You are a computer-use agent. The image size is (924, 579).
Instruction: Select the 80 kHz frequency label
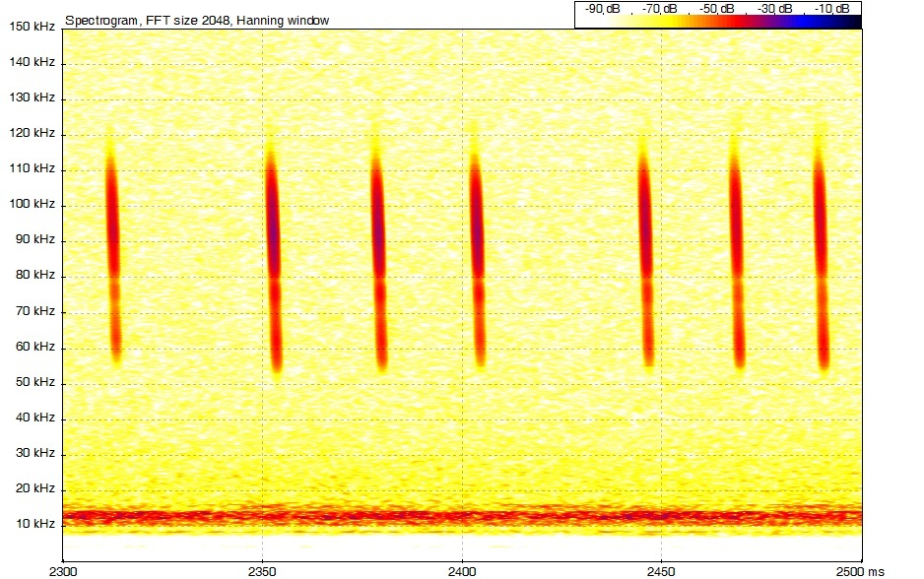click(35, 275)
